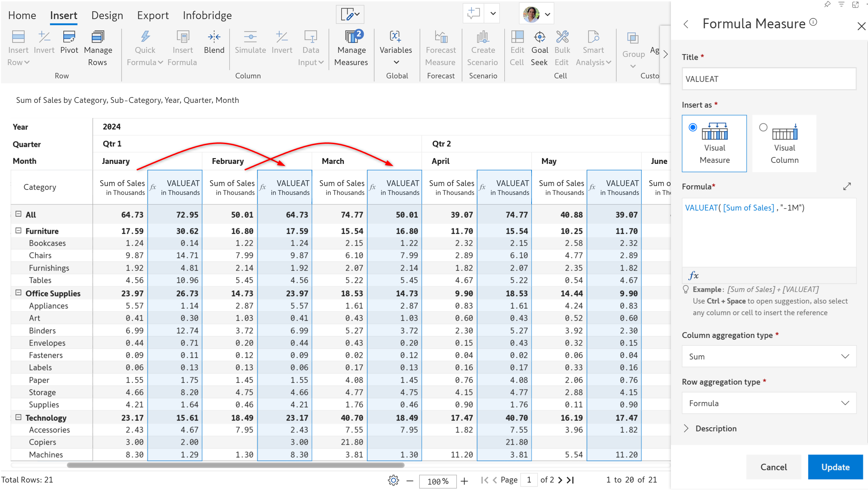Click fx function button below formula
Viewport: 868px width, 491px height.
(x=693, y=275)
